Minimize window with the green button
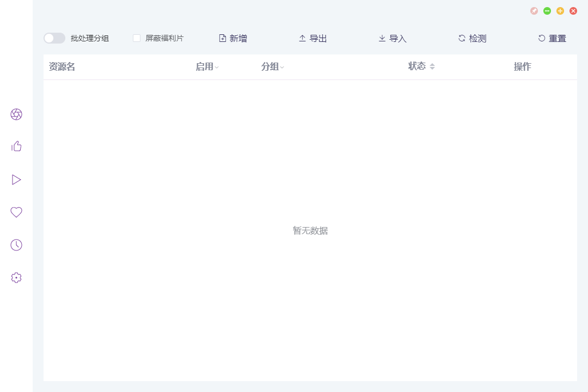 coord(547,11)
